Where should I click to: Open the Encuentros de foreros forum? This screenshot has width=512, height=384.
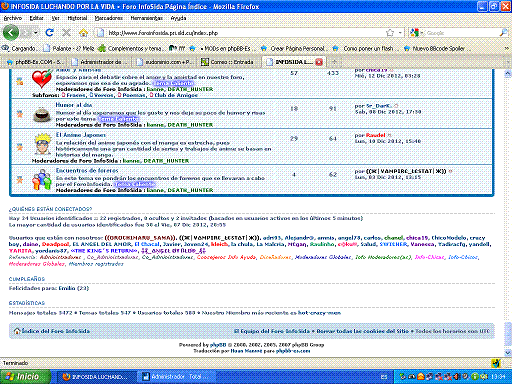(x=87, y=171)
